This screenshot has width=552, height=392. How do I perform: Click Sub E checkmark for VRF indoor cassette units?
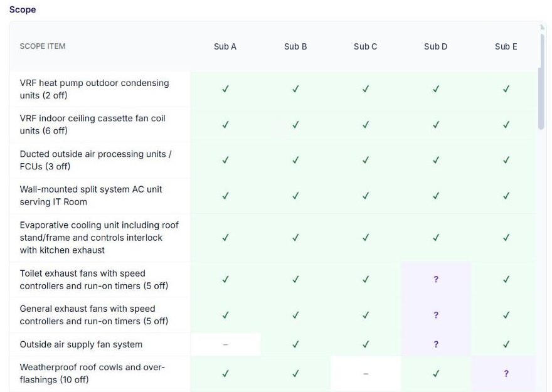pyautogui.click(x=506, y=125)
